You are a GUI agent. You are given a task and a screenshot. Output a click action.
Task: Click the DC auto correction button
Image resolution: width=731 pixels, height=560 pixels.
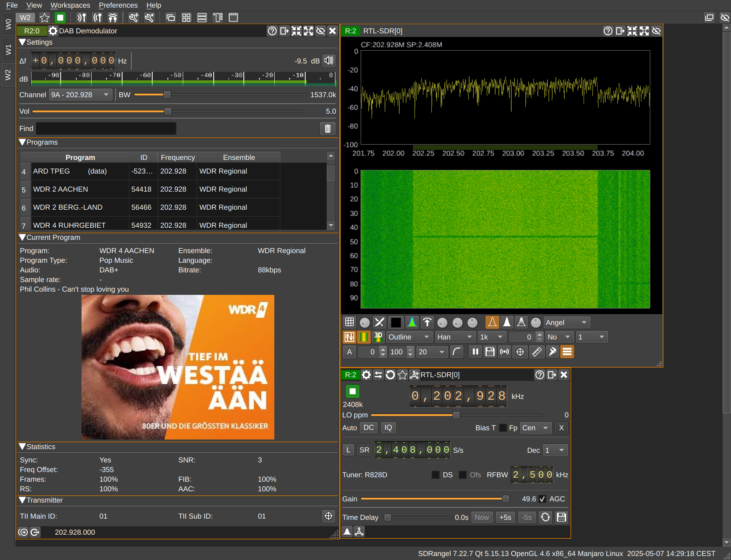click(368, 428)
